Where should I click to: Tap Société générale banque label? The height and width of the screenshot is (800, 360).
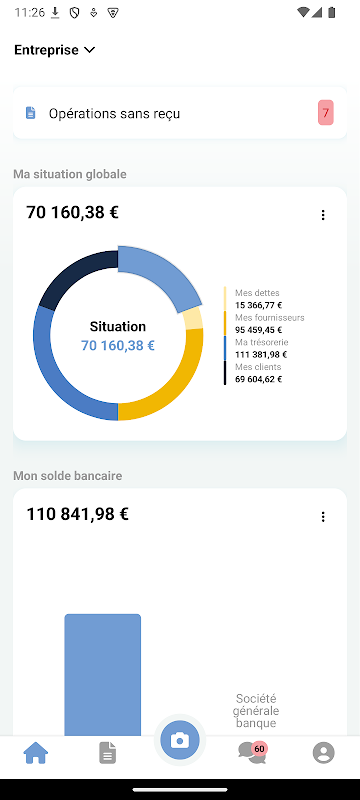coord(256,711)
